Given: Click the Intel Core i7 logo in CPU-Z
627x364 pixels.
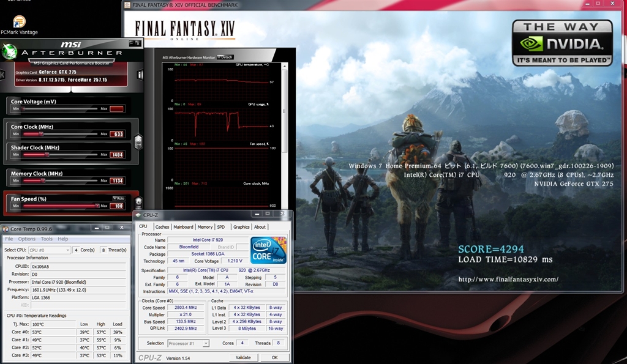Looking at the screenshot, I should pos(269,250).
